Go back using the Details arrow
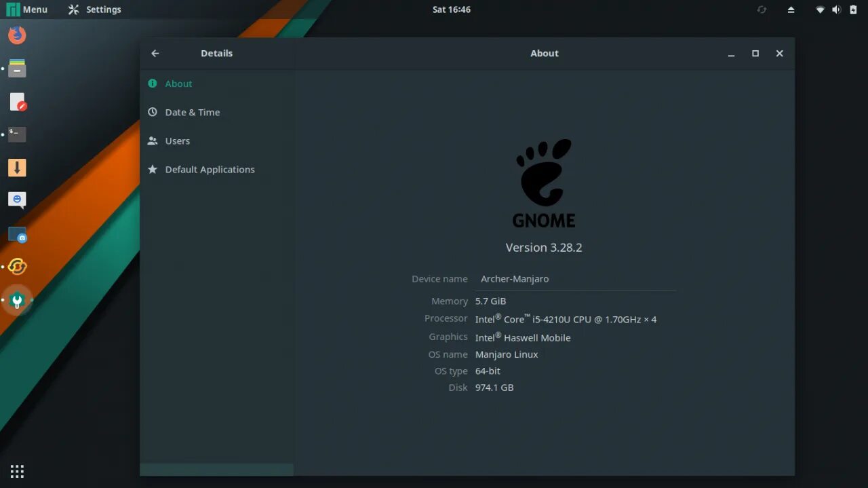The image size is (868, 488). [155, 53]
